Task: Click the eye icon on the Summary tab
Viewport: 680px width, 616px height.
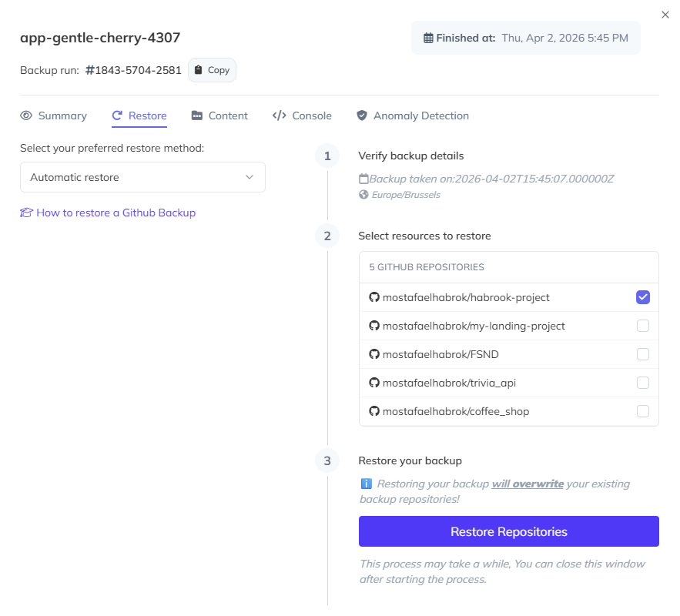Action: click(25, 115)
